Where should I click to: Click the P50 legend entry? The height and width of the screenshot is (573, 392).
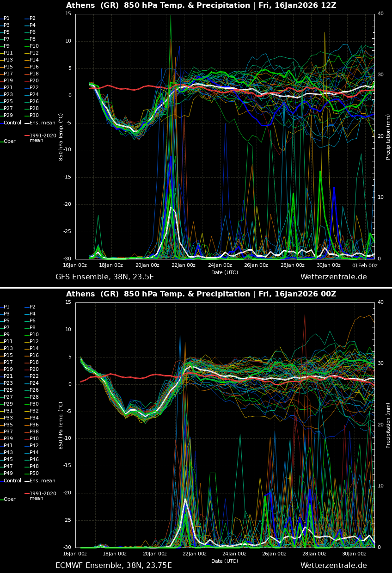[34, 474]
